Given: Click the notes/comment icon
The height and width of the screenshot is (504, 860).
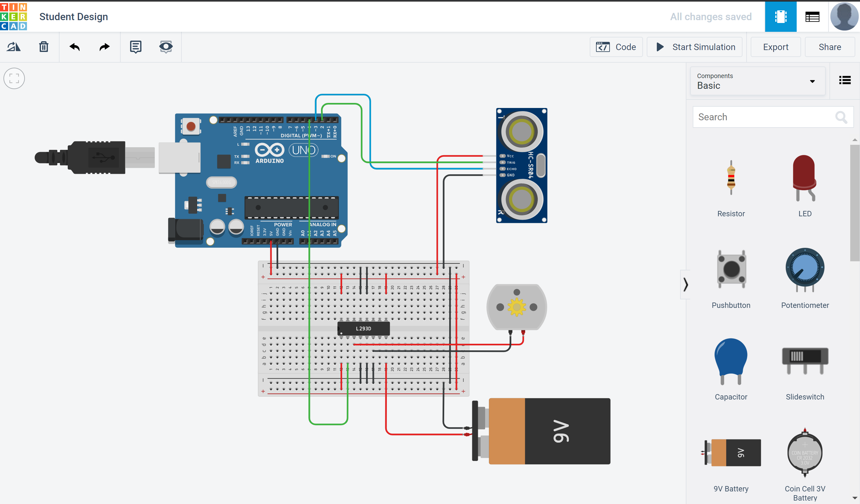Looking at the screenshot, I should (135, 46).
